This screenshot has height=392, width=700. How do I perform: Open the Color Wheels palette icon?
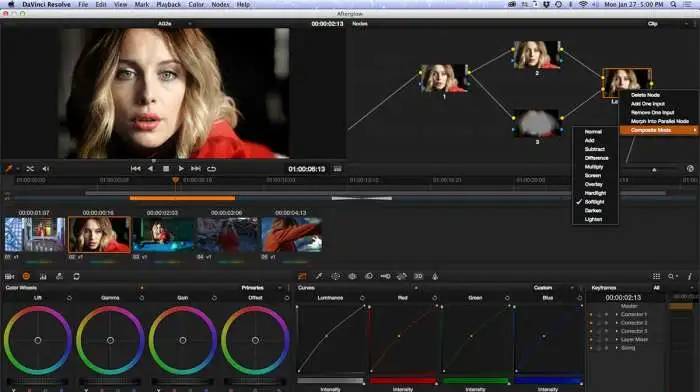pyautogui.click(x=26, y=276)
